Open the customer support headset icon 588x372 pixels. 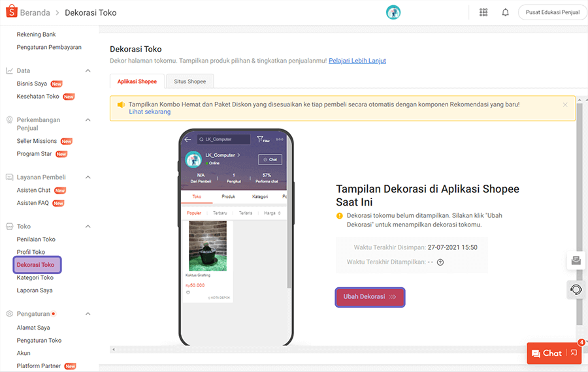click(x=576, y=289)
